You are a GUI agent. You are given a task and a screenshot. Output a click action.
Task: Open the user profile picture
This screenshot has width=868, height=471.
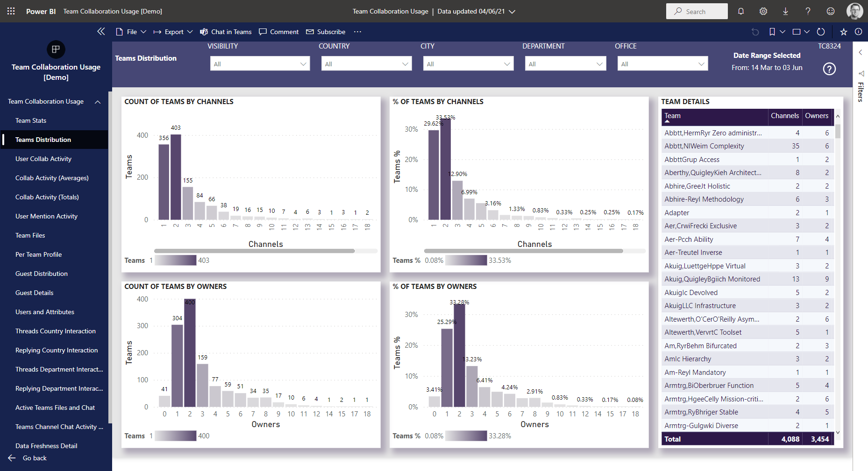[855, 11]
